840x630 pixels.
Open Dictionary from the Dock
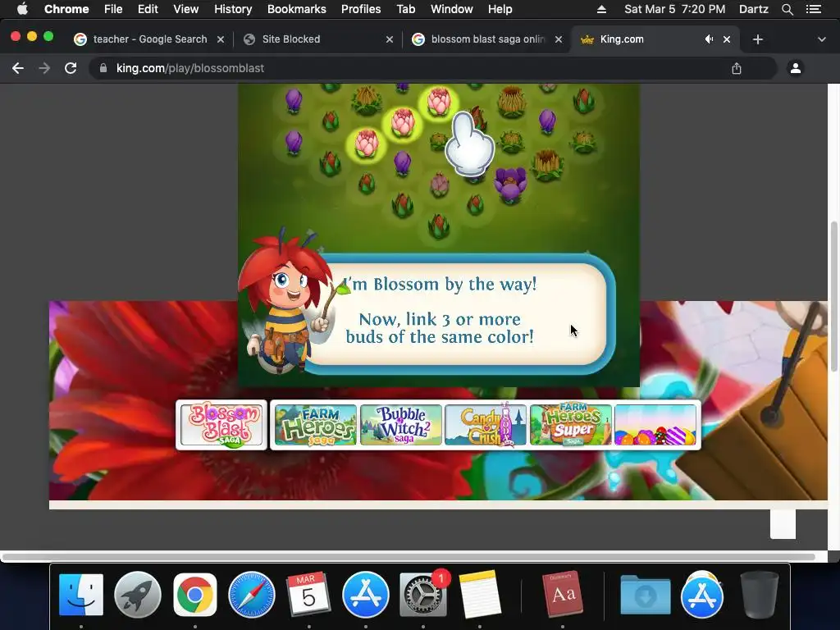[x=563, y=595]
